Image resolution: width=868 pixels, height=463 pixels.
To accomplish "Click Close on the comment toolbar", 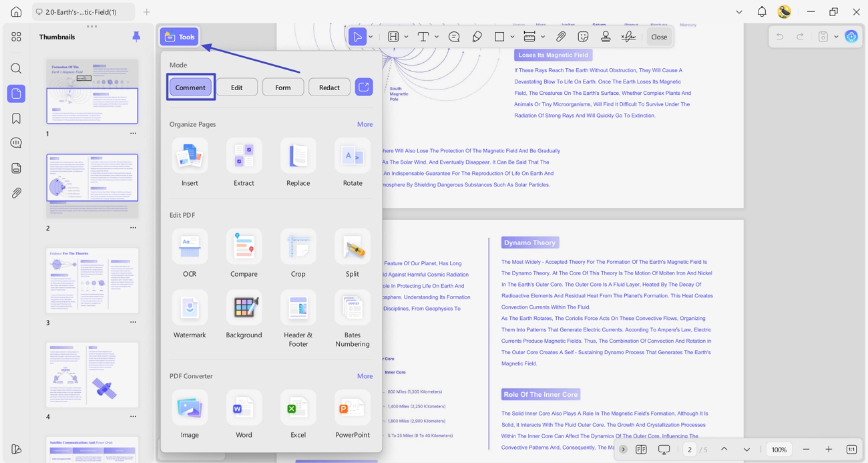I will [x=659, y=37].
